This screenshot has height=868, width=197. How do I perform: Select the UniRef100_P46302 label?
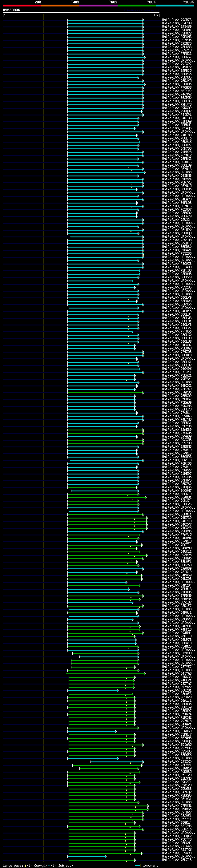click(177, 94)
